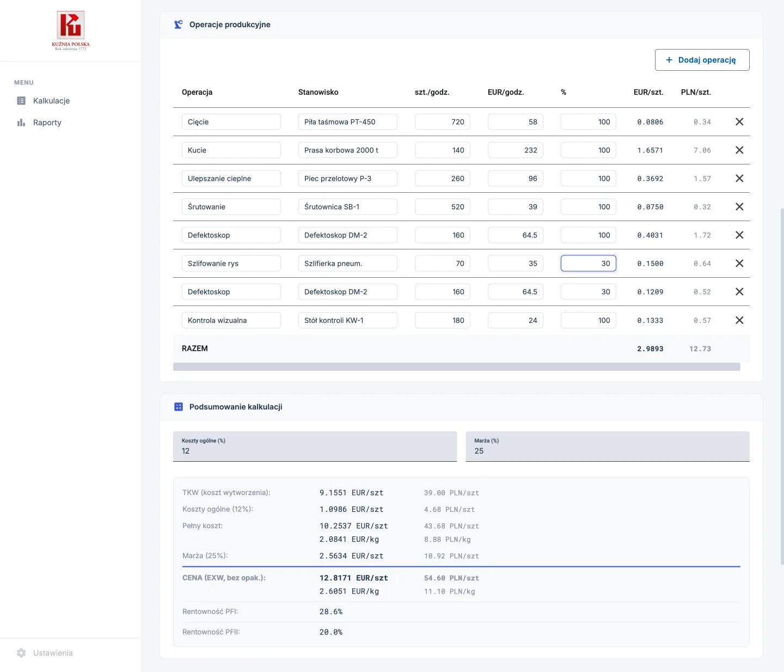Delete the Cięcie operation row

pyautogui.click(x=739, y=122)
